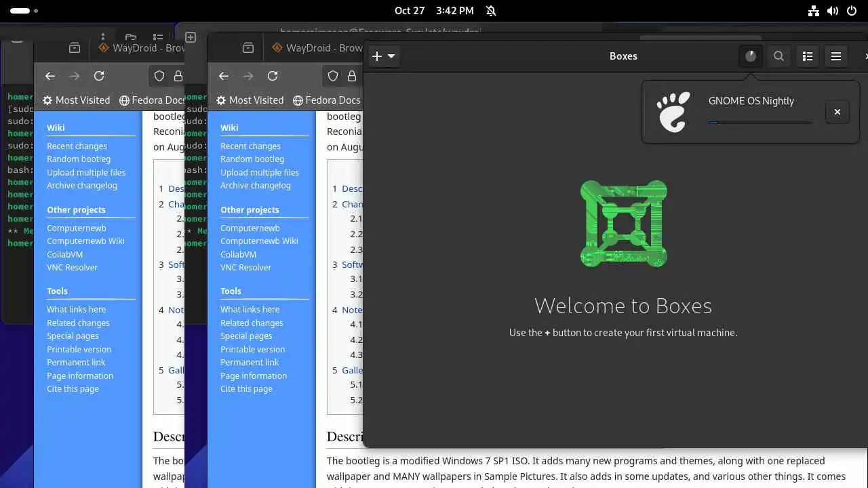Go forward in the left Firefox window
This screenshot has width=868, height=488.
coord(75,76)
